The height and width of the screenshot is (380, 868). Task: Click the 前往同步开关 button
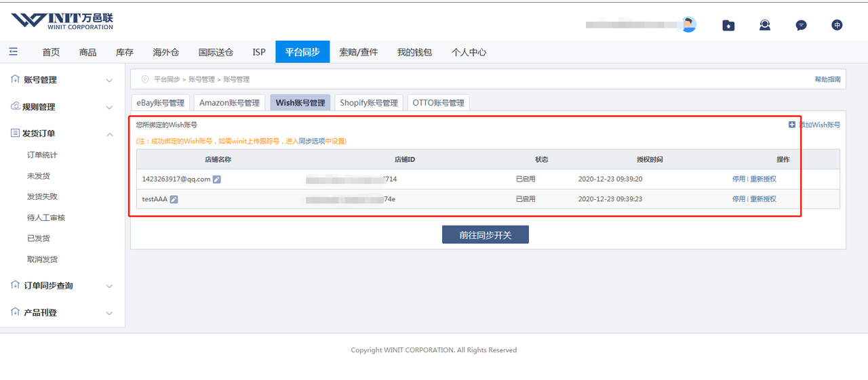tap(486, 235)
